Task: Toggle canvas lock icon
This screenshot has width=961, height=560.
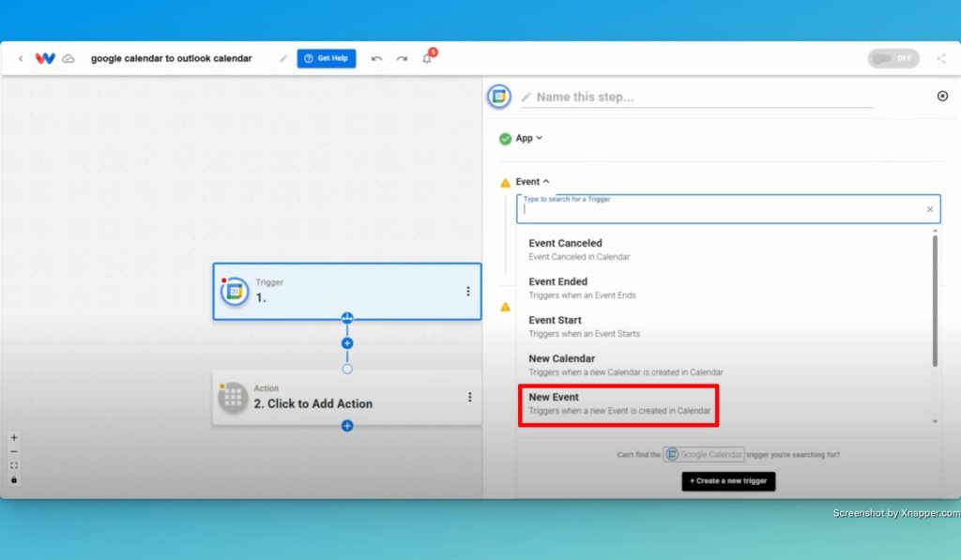Action: pos(14,479)
